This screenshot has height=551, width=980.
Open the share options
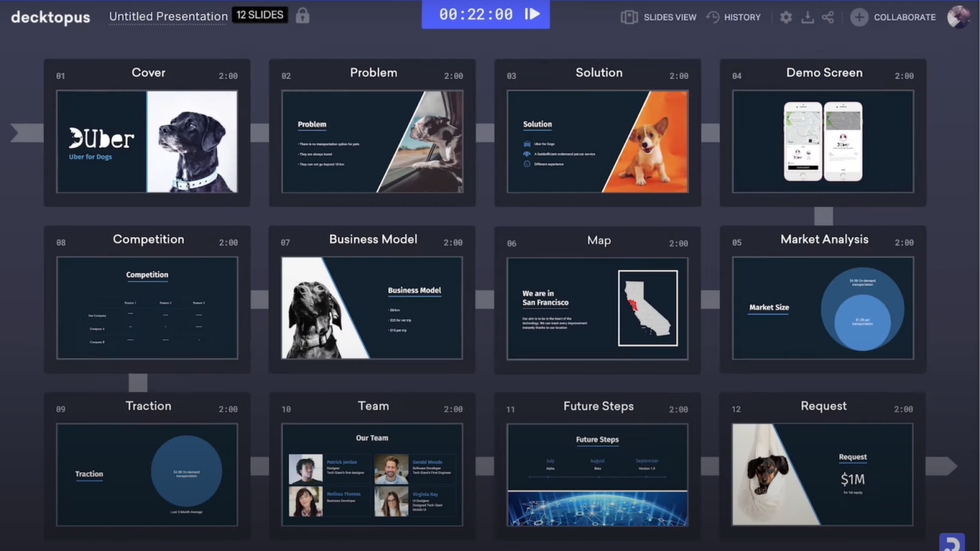click(828, 17)
